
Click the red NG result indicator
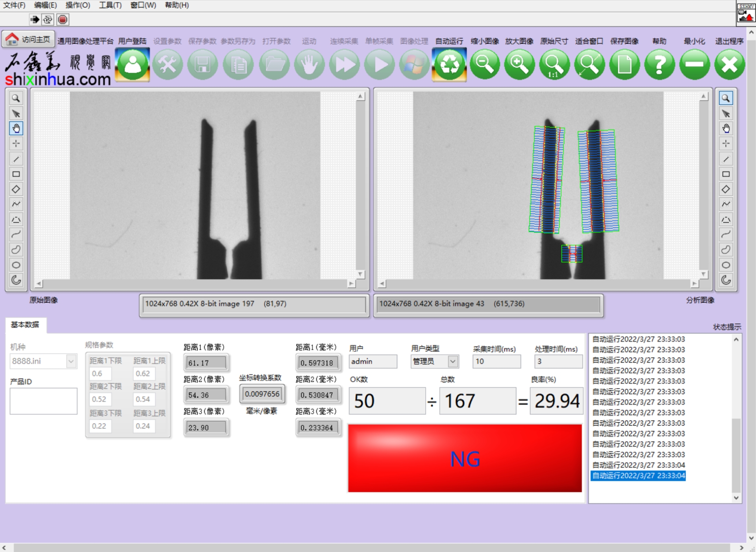pos(465,458)
